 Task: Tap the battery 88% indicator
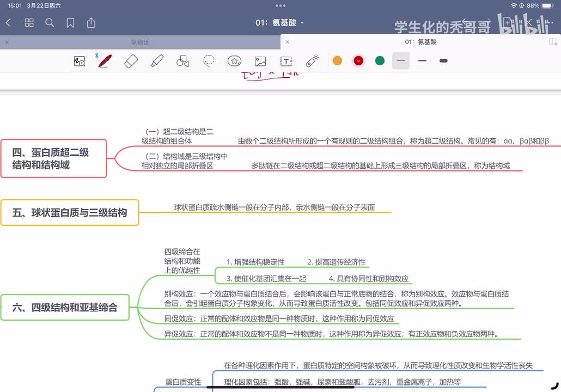(540, 5)
